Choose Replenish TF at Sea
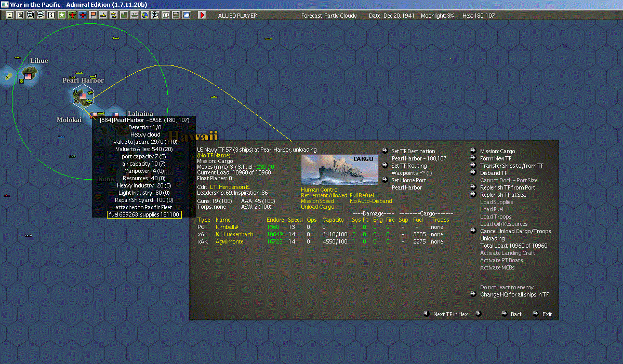The width and height of the screenshot is (623, 364). click(502, 195)
